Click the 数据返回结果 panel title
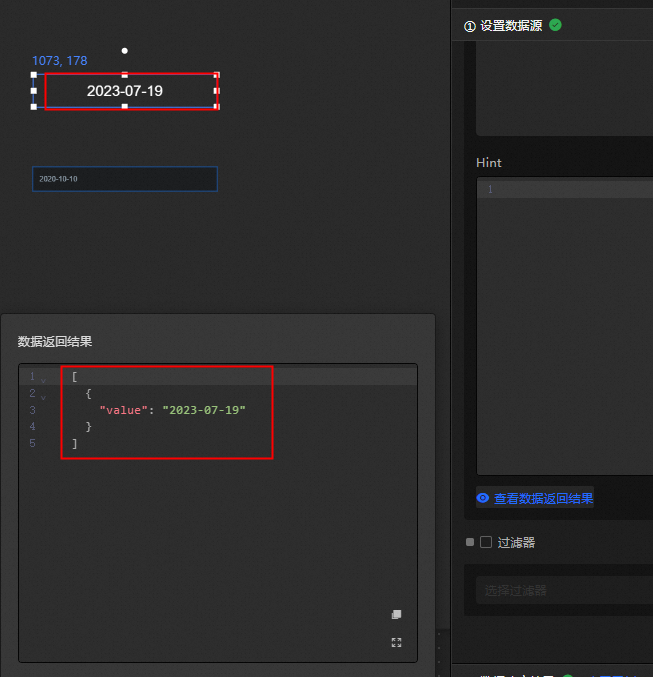Screen dimensions: 653x677 [55, 342]
